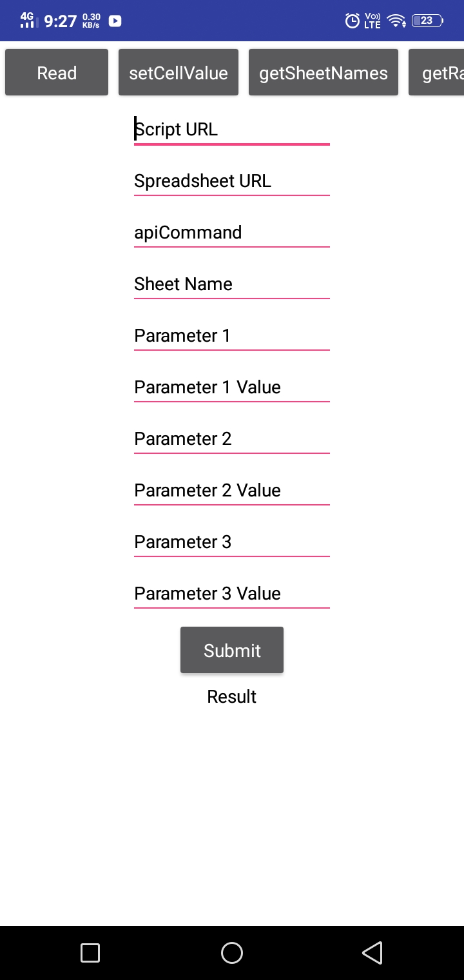464x980 pixels.
Task: Open recent apps with the square icon
Action: coord(90,953)
